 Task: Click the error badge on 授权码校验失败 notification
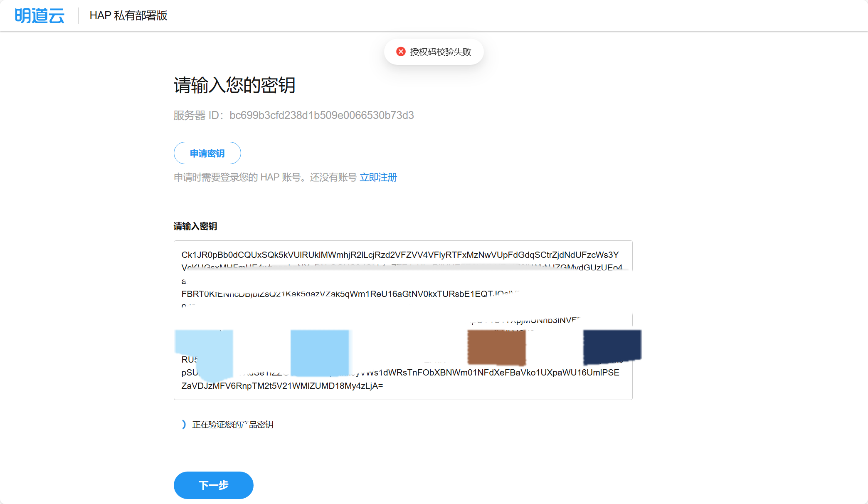[x=400, y=52]
